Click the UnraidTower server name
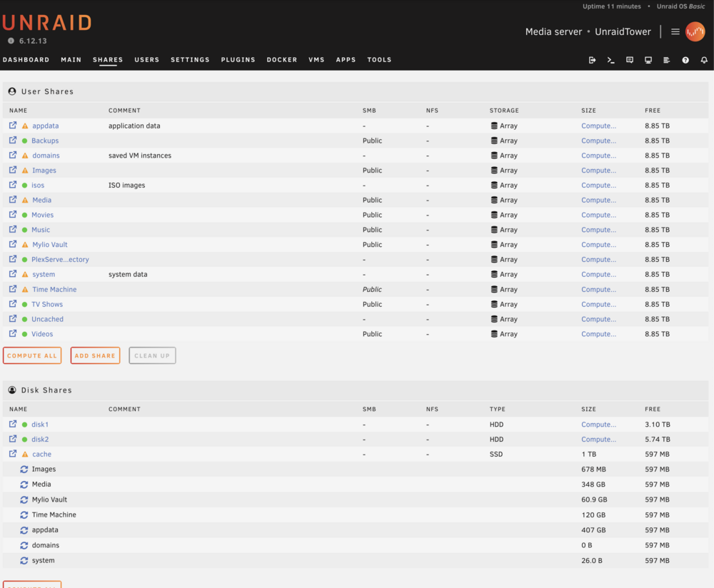This screenshot has width=714, height=588. coord(623,31)
